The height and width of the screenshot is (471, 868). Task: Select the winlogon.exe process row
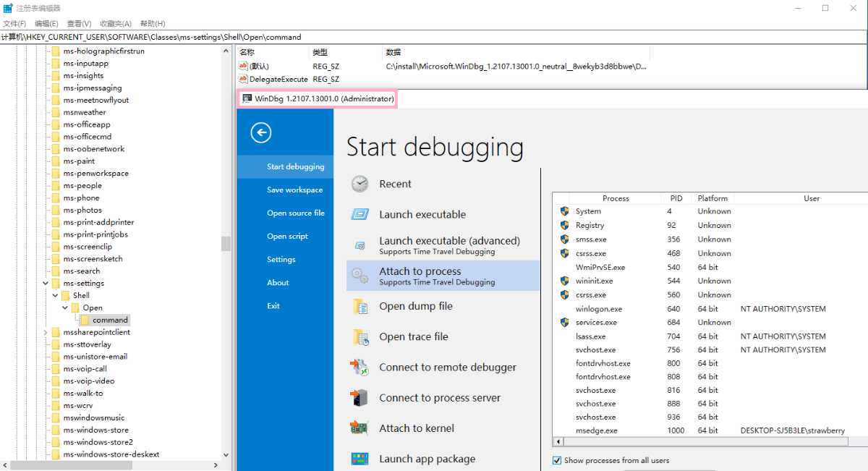pyautogui.click(x=710, y=308)
